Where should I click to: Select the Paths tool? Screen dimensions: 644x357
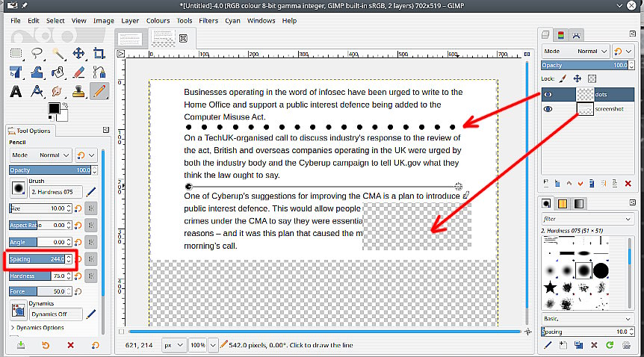click(x=99, y=72)
